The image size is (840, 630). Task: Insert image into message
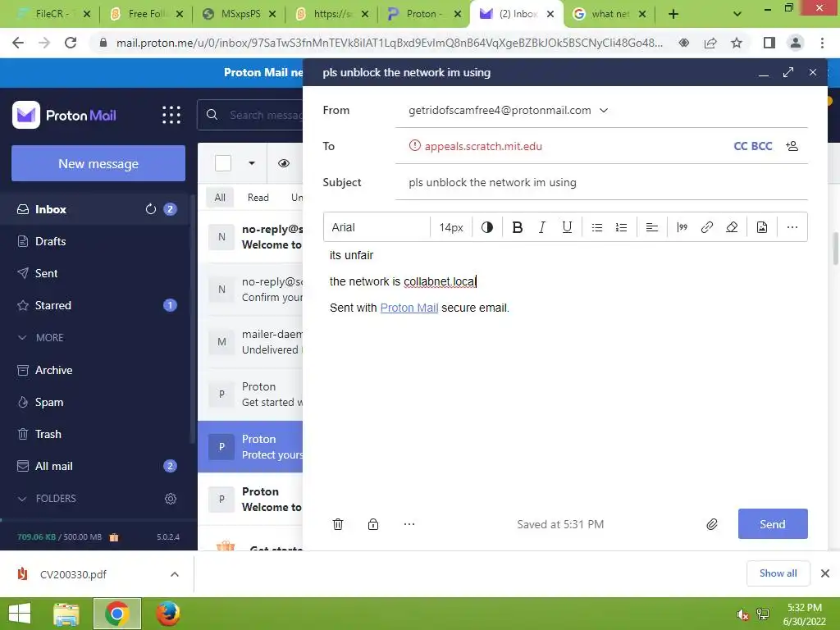pyautogui.click(x=762, y=227)
